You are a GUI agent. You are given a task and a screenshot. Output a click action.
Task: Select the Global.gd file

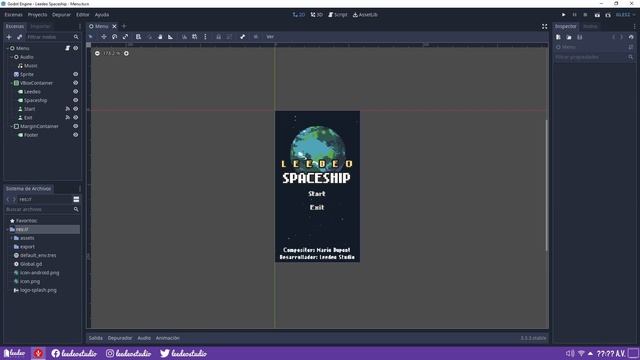coord(31,264)
